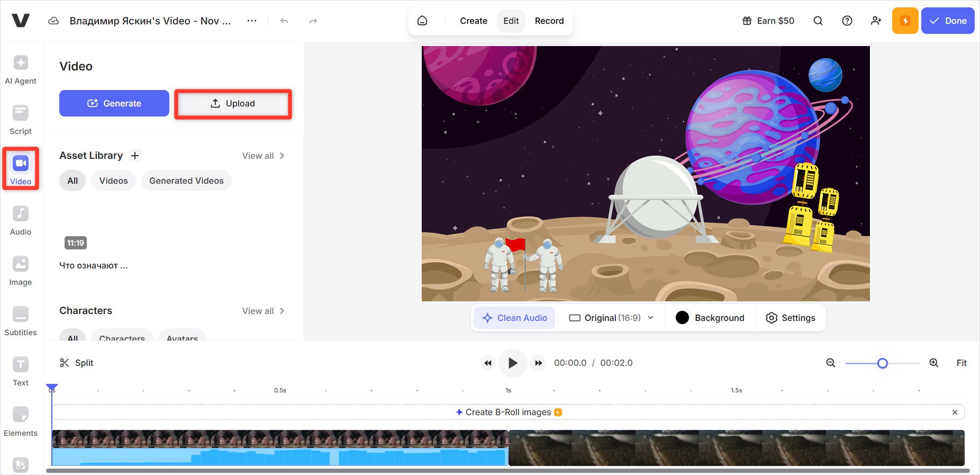Select the Videos filter chip
The width and height of the screenshot is (980, 475).
click(113, 181)
